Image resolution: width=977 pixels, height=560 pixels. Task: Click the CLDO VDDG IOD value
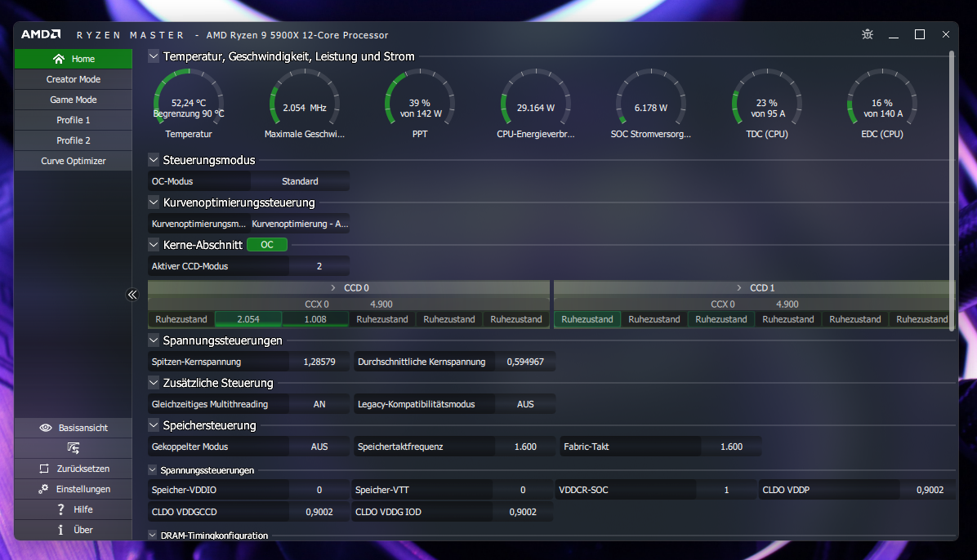(523, 512)
